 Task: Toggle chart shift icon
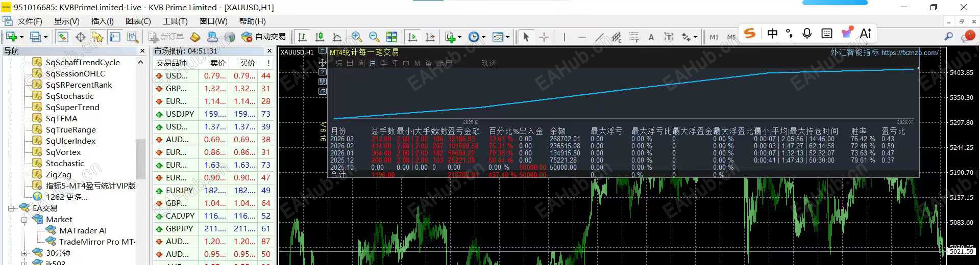[430, 37]
